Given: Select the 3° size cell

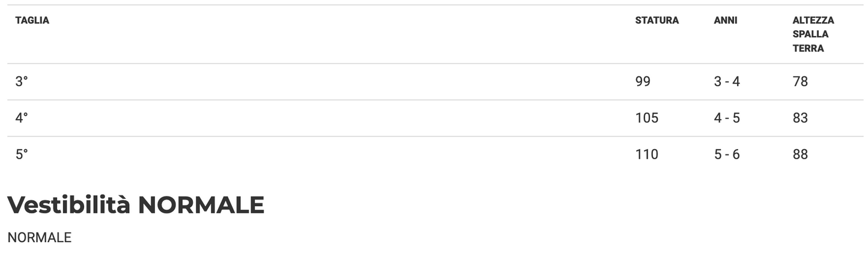Looking at the screenshot, I should pos(22,81).
